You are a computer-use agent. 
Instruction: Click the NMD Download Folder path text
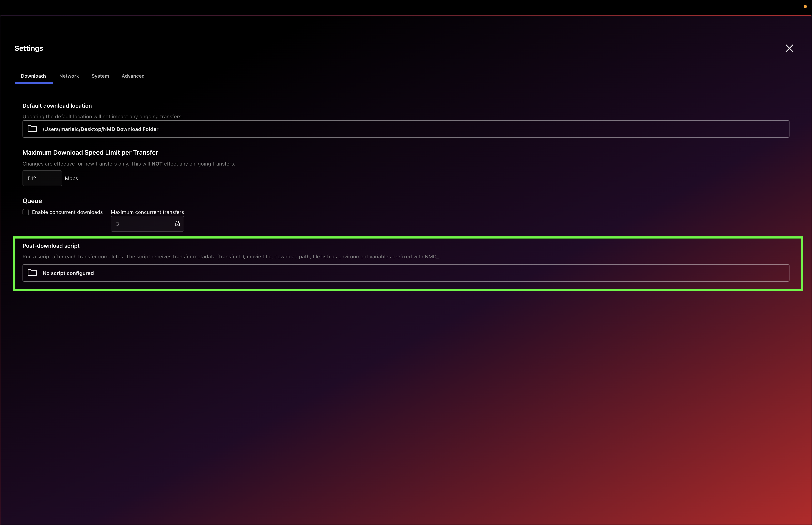coord(101,129)
